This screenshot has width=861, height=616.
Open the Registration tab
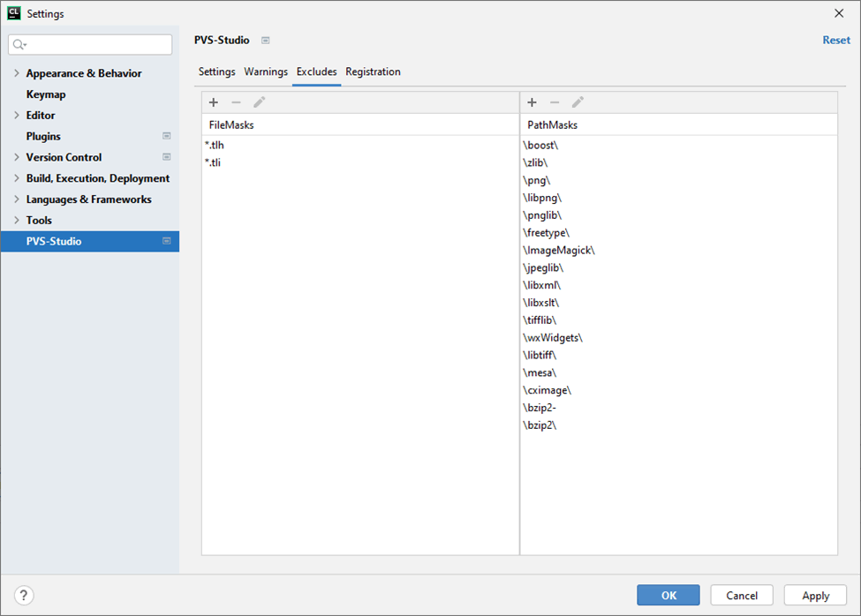(373, 72)
